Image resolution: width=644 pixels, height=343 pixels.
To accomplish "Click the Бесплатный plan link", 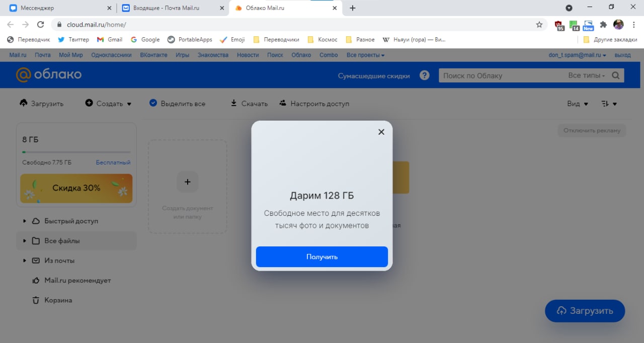I will (113, 162).
